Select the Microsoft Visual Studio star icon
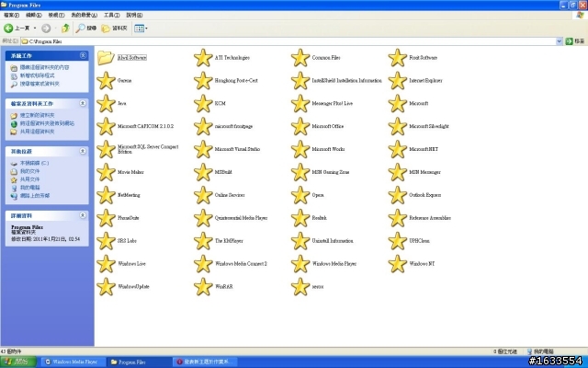 (203, 149)
